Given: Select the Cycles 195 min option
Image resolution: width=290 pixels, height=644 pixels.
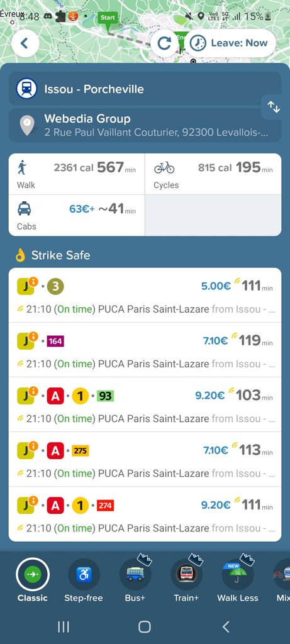Looking at the screenshot, I should pos(213,174).
